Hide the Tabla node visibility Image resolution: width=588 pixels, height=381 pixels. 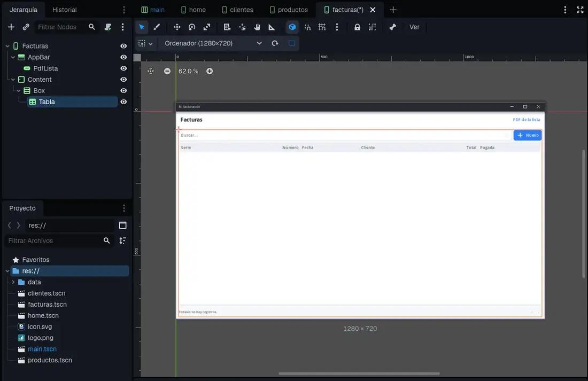click(123, 102)
